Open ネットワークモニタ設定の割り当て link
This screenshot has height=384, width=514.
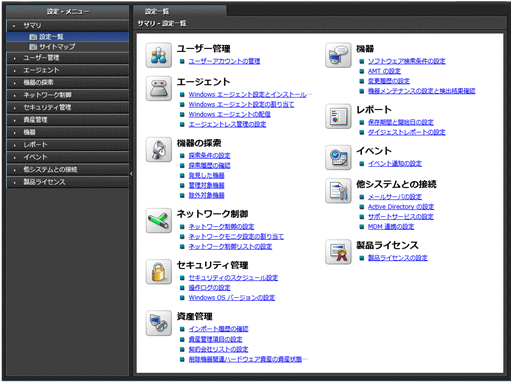236,237
